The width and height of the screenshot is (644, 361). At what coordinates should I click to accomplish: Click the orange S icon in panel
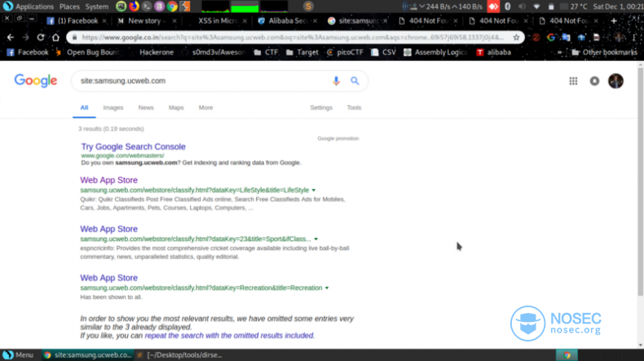point(308,7)
